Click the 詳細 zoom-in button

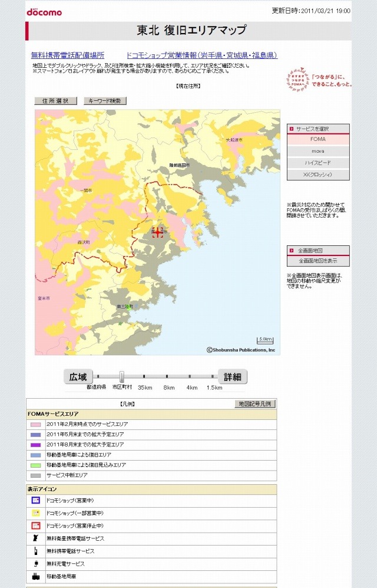pos(233,377)
